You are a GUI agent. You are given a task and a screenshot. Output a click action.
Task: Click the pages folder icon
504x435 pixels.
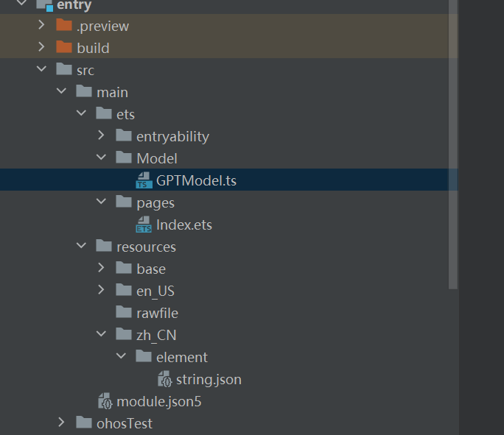[124, 202]
